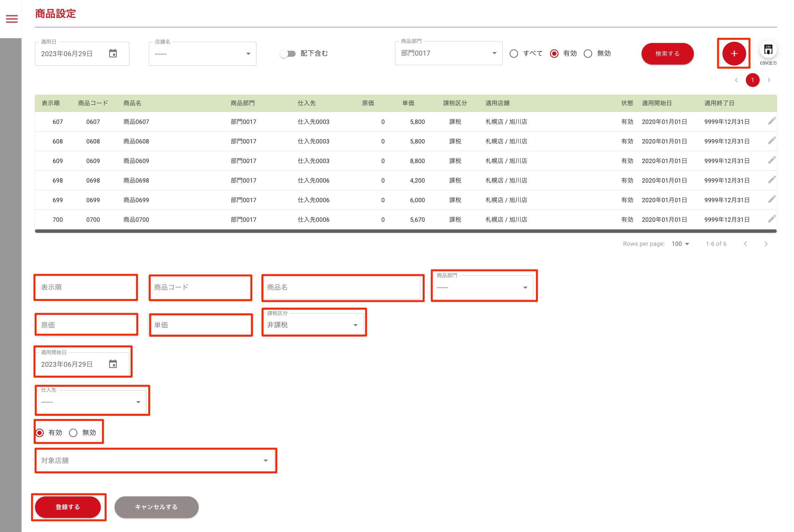Open the 店舗名 dropdown
The image size is (794, 532).
203,54
